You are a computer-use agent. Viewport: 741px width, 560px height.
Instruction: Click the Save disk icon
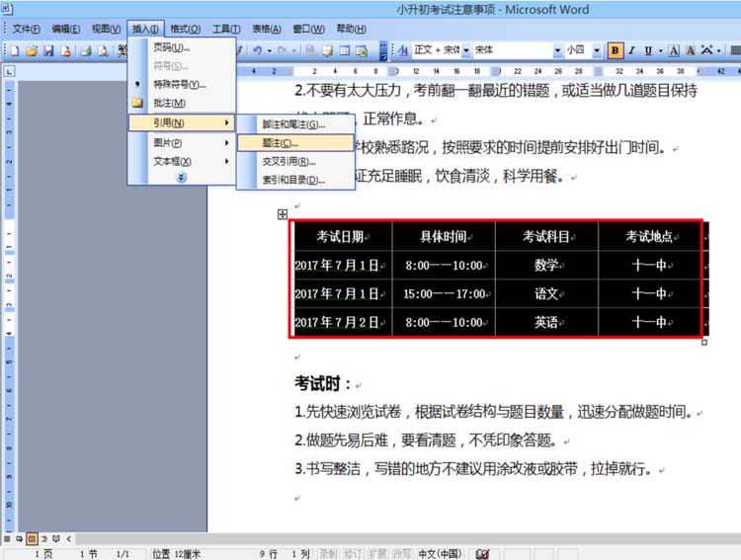(48, 50)
